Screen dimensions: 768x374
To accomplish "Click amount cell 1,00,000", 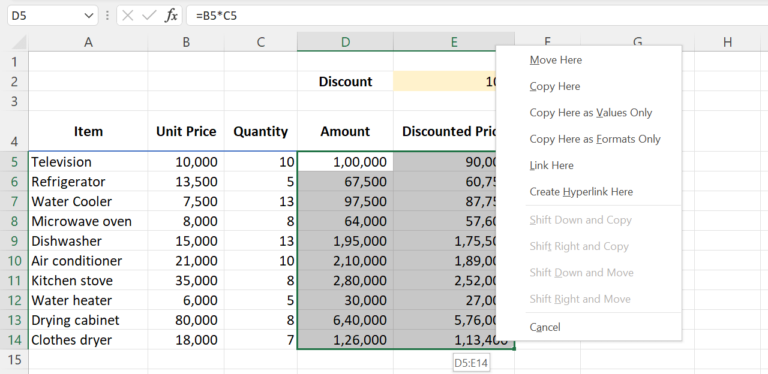I will 345,162.
